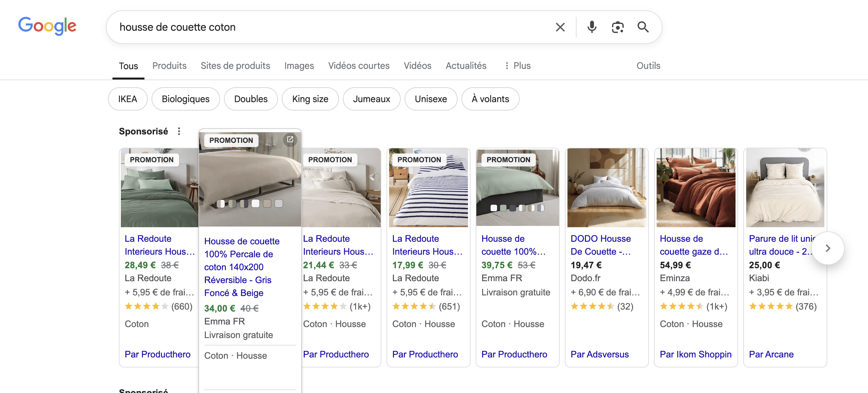This screenshot has height=393, width=868.
Task: Apply the À volants filter chip
Action: point(490,99)
